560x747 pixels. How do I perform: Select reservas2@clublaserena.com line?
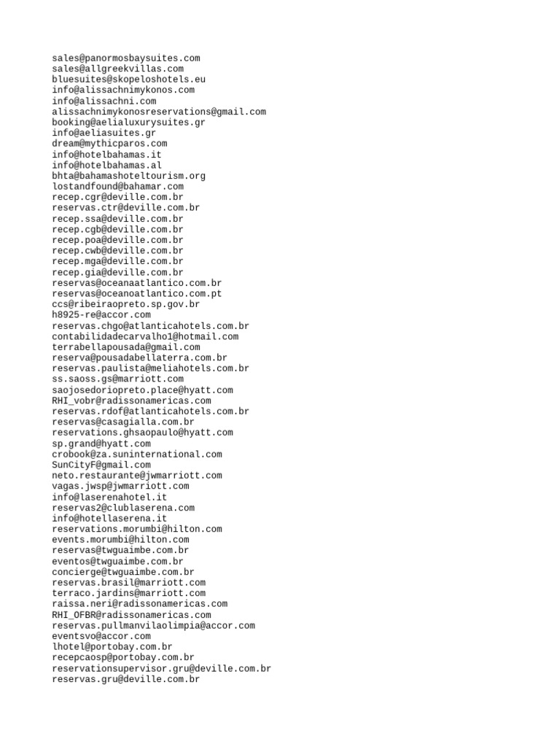click(123, 508)
